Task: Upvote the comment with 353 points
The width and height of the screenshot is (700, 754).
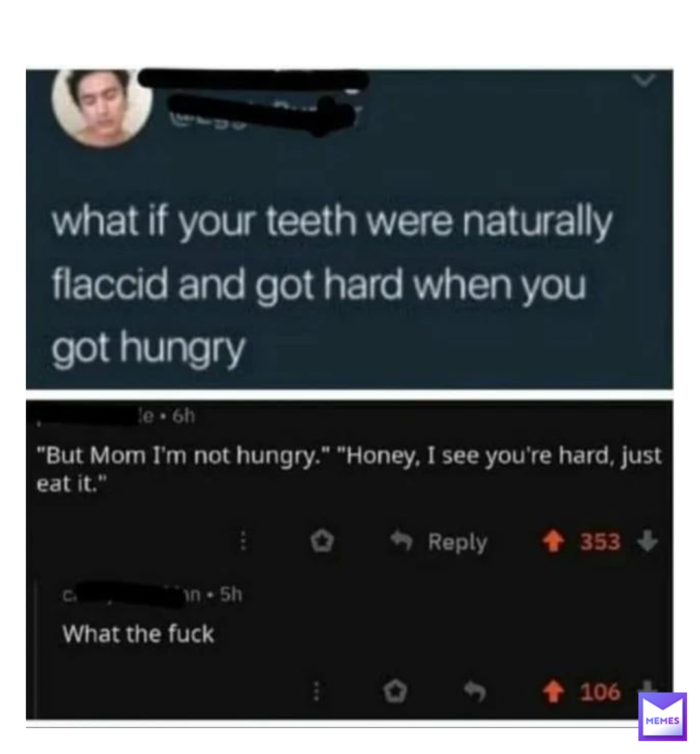Action: [554, 542]
